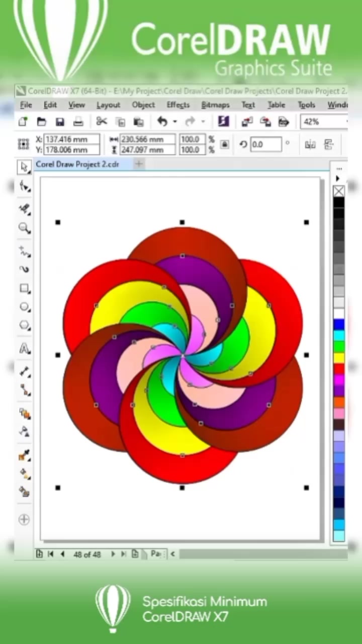Image resolution: width=362 pixels, height=644 pixels.
Task: Open Quick Customize plus button in toolbox
Action: point(24,519)
